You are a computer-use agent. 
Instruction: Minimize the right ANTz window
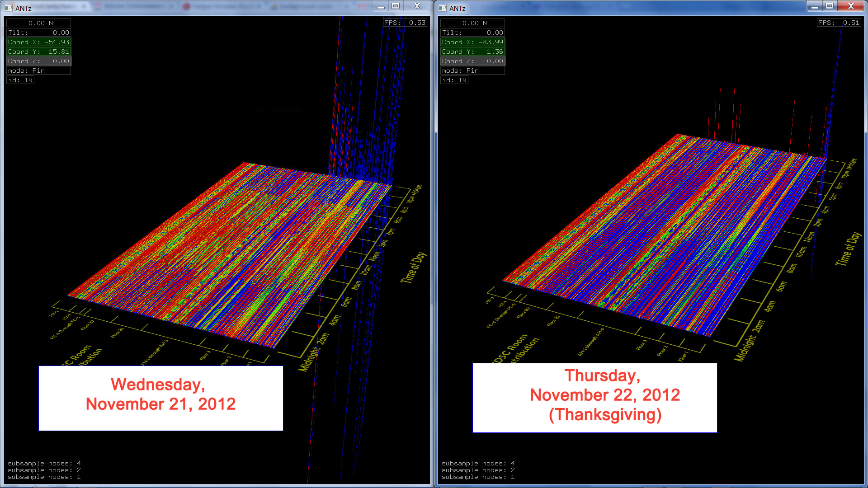click(x=814, y=6)
